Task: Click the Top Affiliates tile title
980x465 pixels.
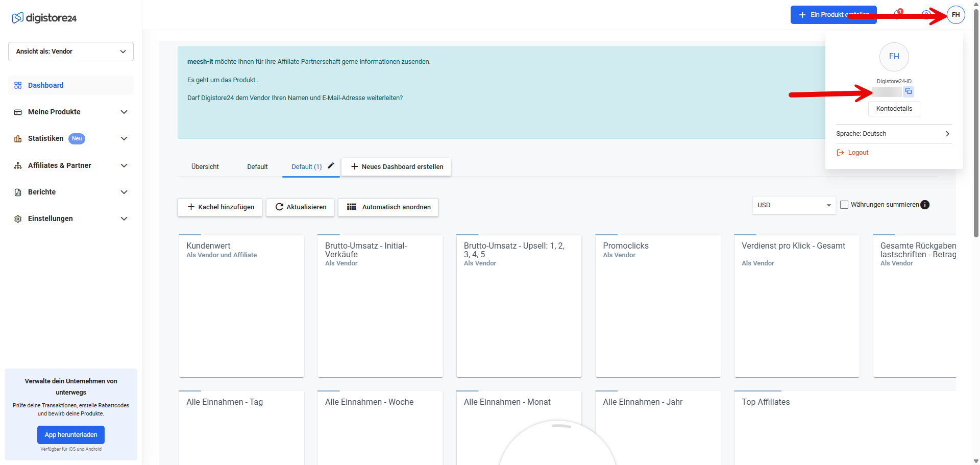Action: coord(766,402)
